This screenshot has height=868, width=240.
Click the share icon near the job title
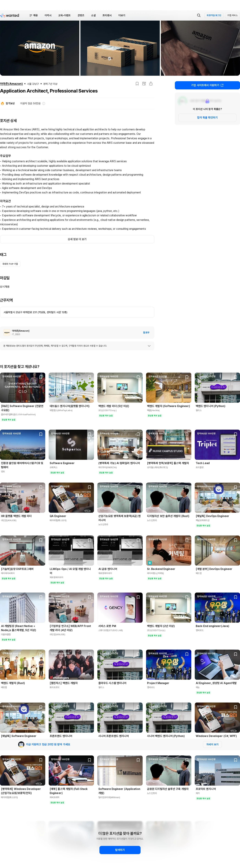pos(151,84)
